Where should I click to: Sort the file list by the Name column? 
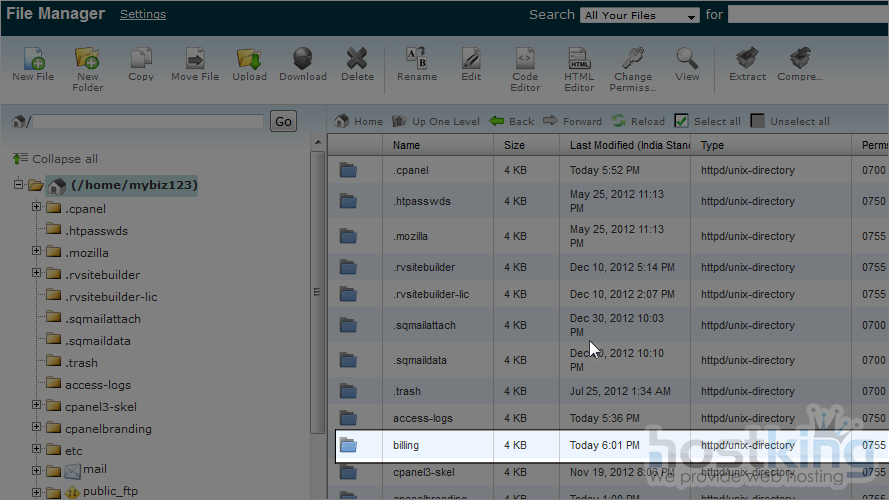pos(406,145)
